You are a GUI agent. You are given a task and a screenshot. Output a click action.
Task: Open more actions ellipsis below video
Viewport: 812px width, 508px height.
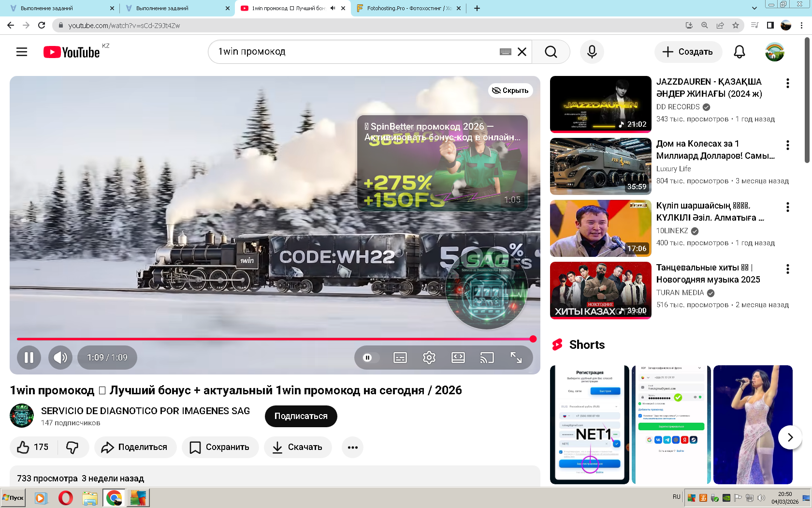(352, 447)
